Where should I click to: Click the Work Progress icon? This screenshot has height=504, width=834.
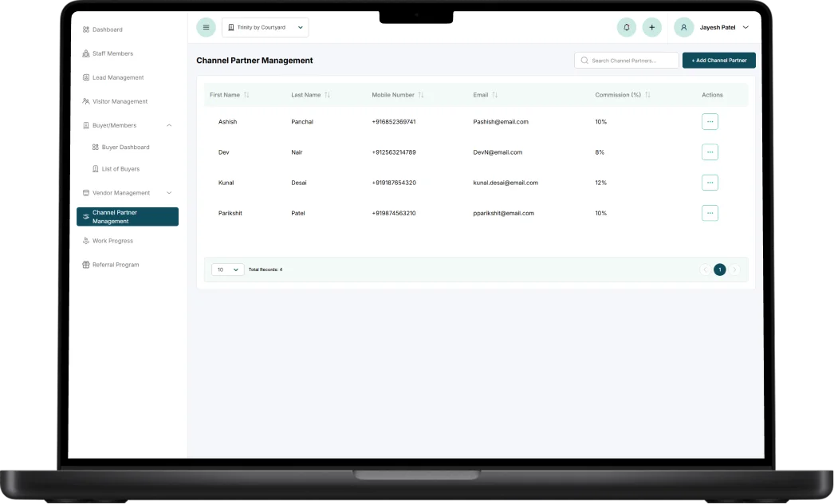[85, 241]
